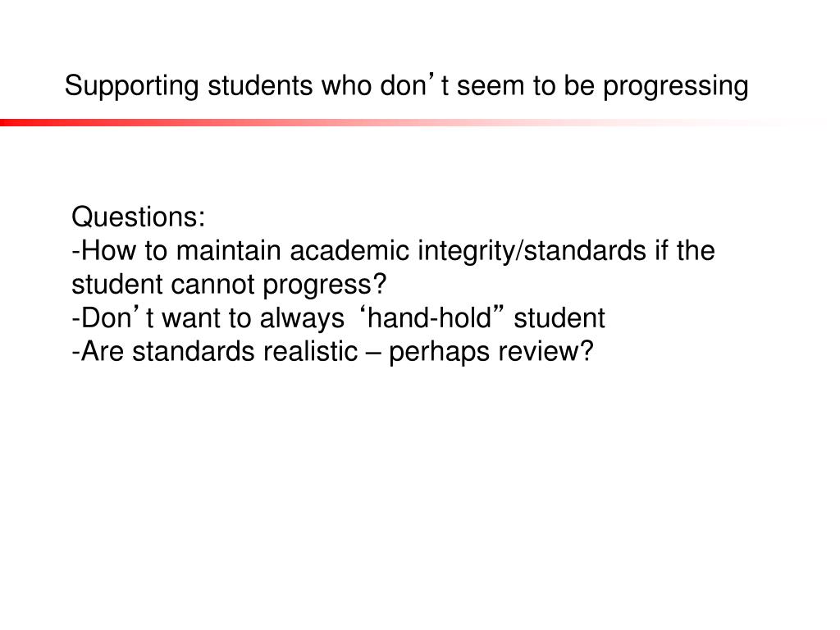Click the words "perhaps review?" at the end
Image resolution: width=840 pixels, height=630 pixels.
pos(491,353)
